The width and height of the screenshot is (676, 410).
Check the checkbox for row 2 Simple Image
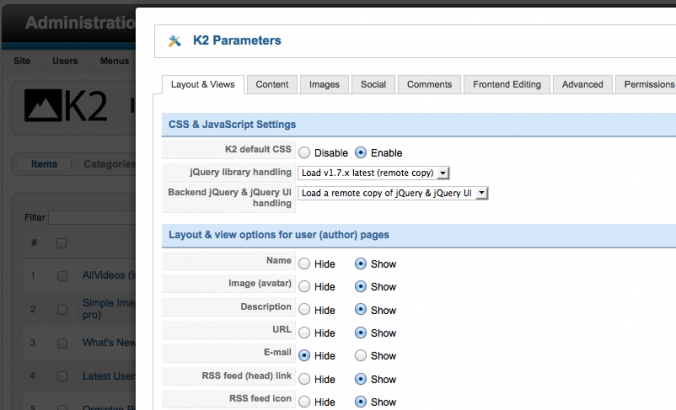click(x=62, y=310)
